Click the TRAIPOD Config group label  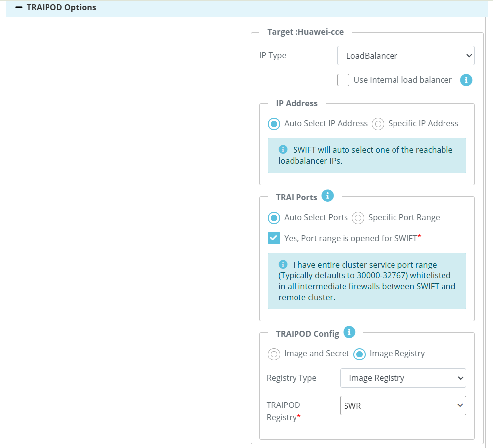tap(307, 334)
